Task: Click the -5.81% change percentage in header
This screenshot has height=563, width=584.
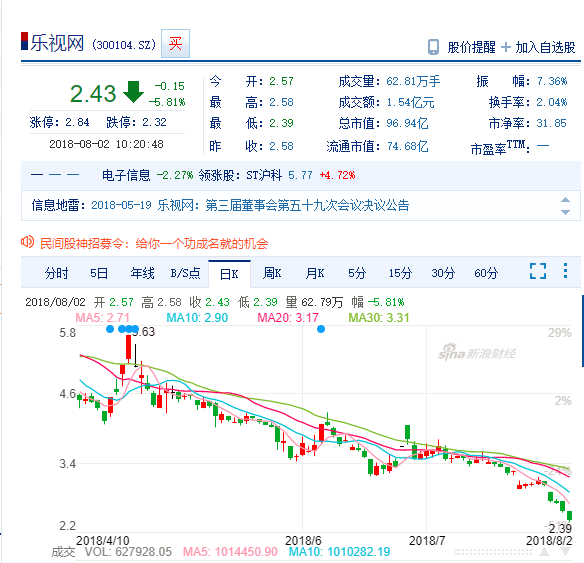Action: [167, 102]
